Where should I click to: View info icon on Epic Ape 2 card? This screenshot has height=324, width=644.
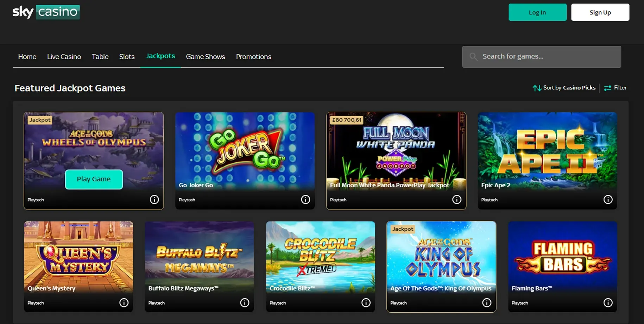[608, 199]
